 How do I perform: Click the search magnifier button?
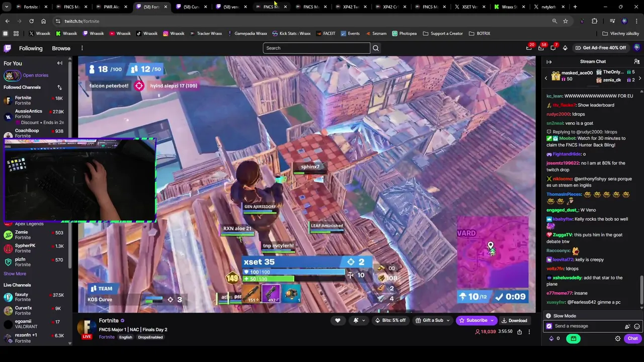tap(376, 48)
